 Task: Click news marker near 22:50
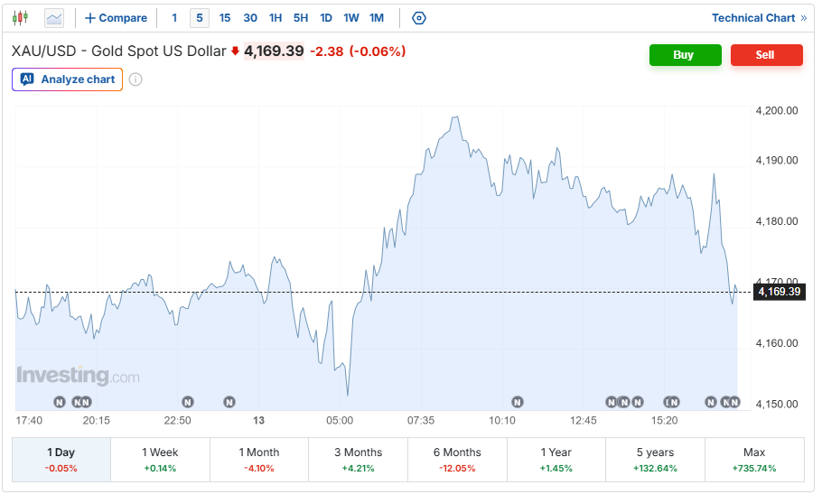coord(188,402)
